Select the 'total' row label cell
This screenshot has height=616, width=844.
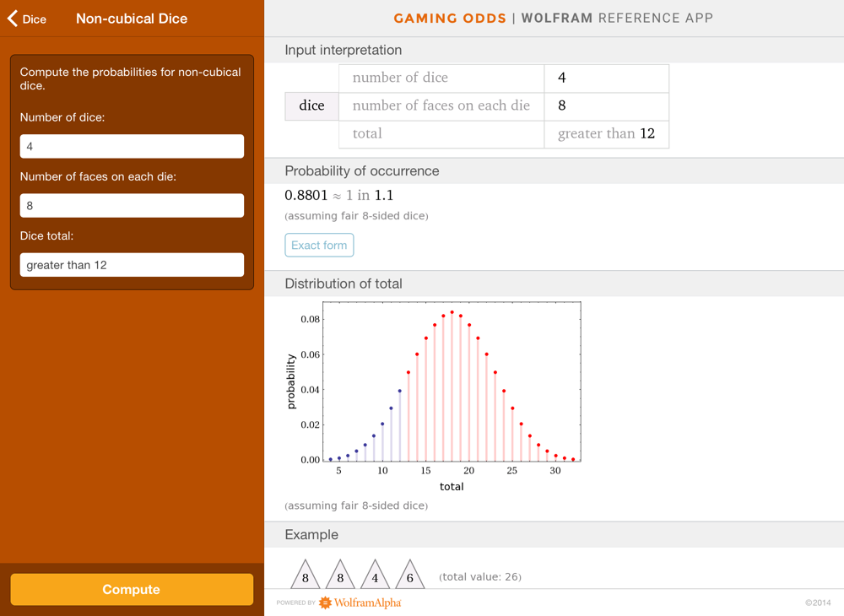point(441,134)
